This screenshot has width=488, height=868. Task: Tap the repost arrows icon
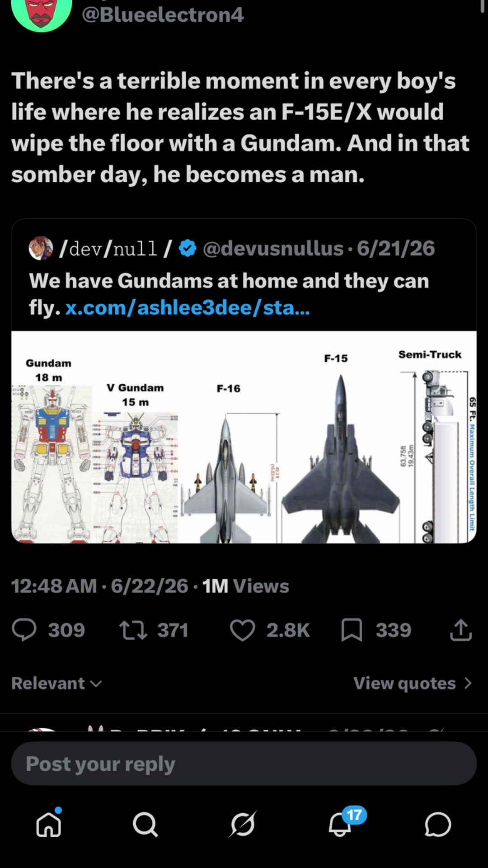pos(133,630)
